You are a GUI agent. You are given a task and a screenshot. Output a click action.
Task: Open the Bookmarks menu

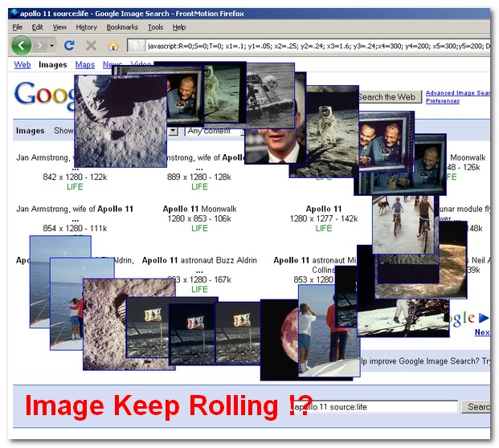pos(122,27)
